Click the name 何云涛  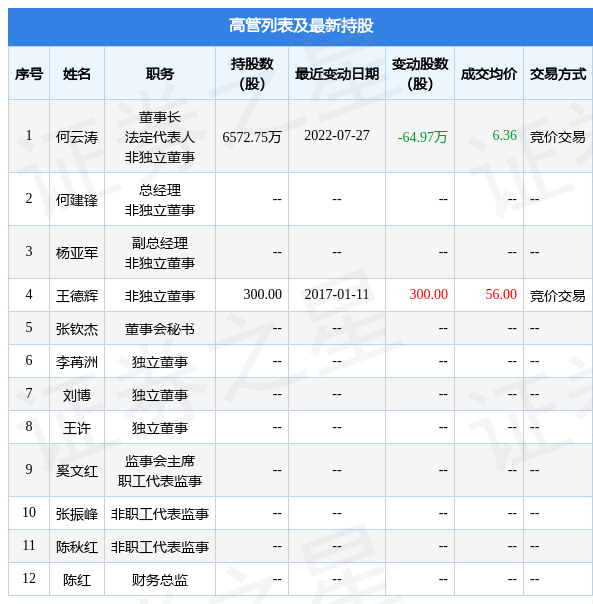[77, 137]
